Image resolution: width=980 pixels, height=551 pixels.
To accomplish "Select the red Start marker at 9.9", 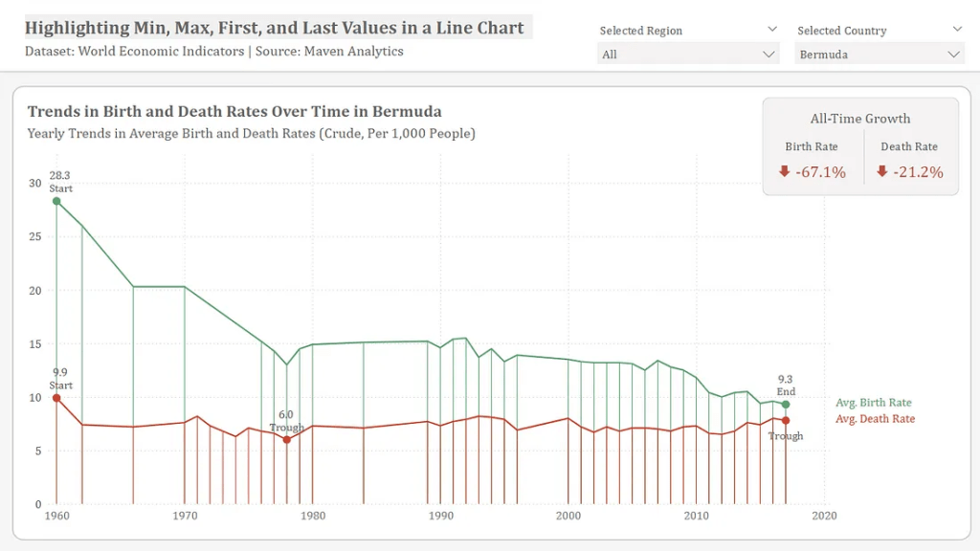I will [x=57, y=398].
